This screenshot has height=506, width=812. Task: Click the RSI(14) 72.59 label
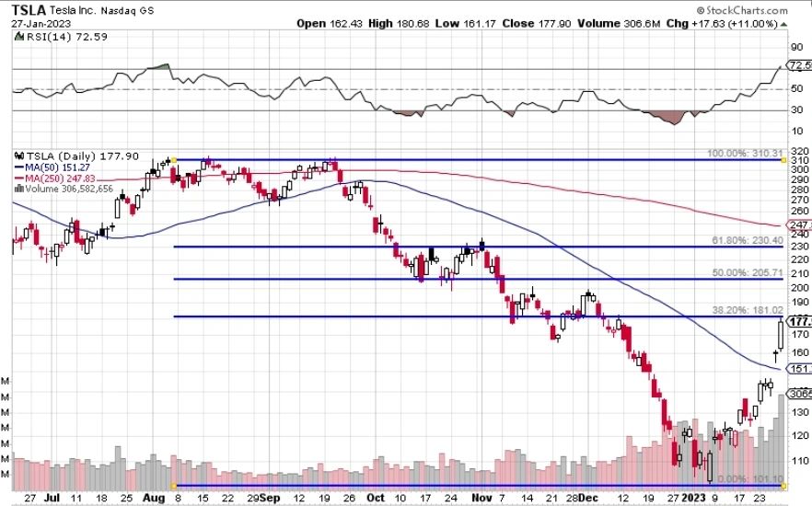66,37
